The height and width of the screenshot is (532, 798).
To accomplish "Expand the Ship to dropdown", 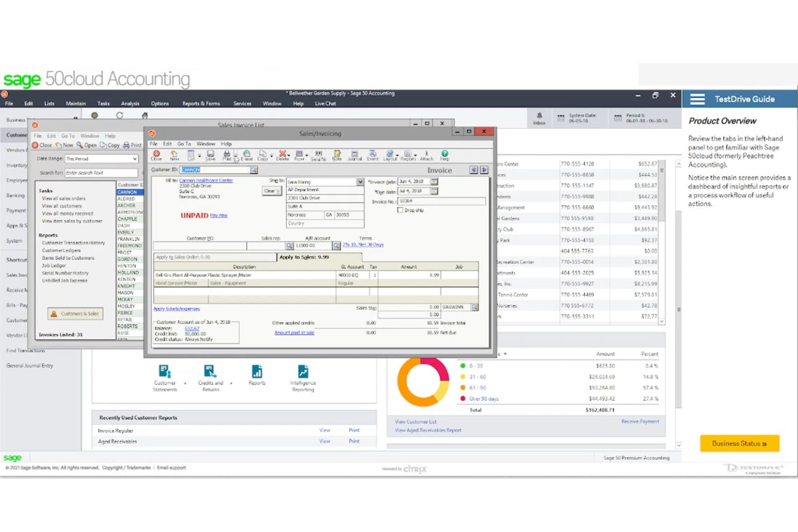I will [x=360, y=182].
